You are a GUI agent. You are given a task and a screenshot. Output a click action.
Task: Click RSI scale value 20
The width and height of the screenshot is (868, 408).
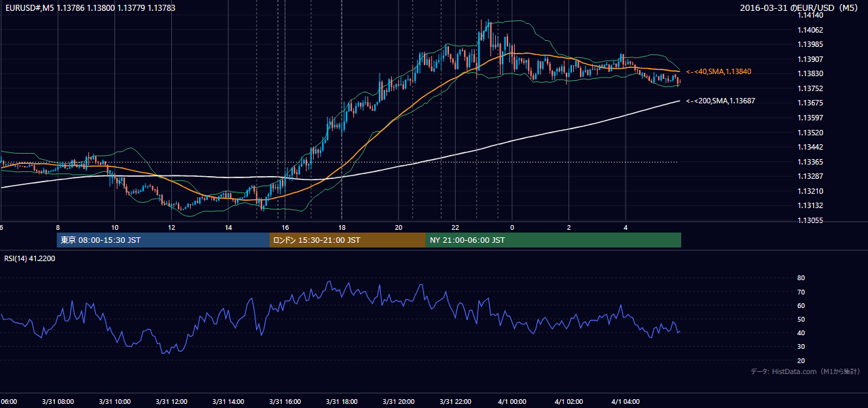point(801,360)
